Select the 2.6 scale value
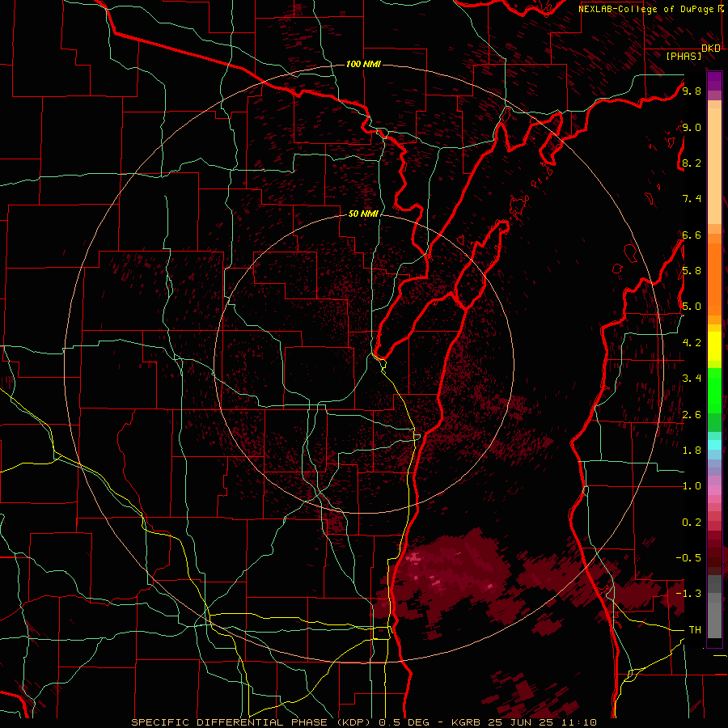 [692, 414]
